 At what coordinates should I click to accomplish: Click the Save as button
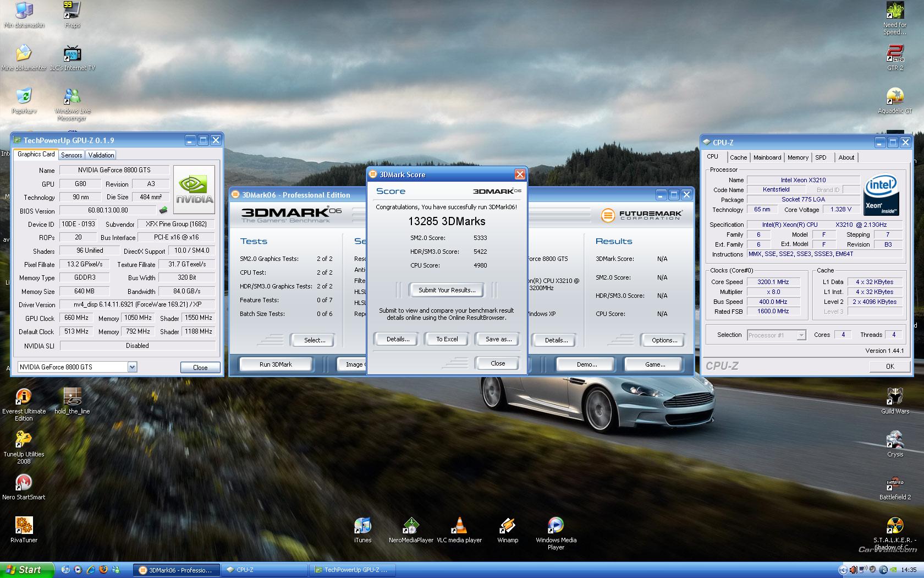coord(498,339)
